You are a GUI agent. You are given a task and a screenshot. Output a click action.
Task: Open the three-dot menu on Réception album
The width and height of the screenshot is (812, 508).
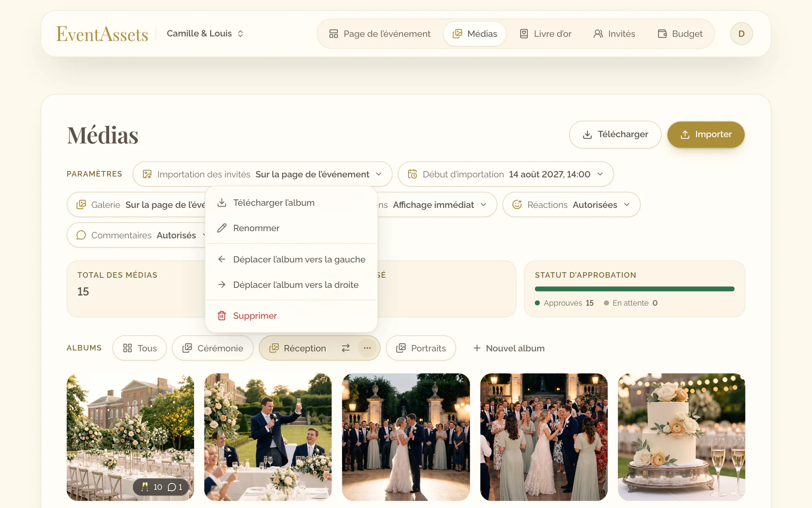point(367,348)
